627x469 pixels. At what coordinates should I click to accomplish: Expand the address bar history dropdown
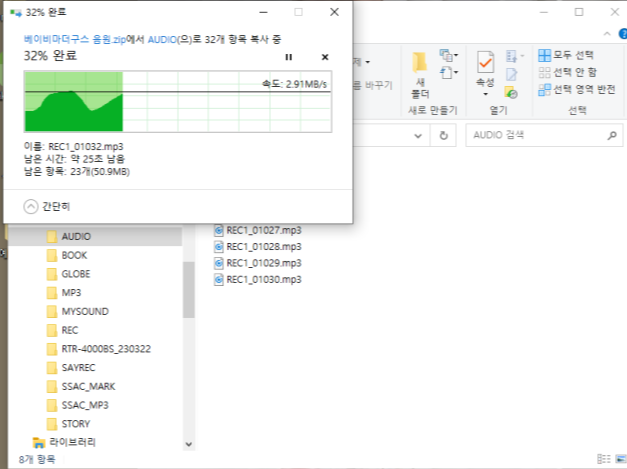click(418, 136)
